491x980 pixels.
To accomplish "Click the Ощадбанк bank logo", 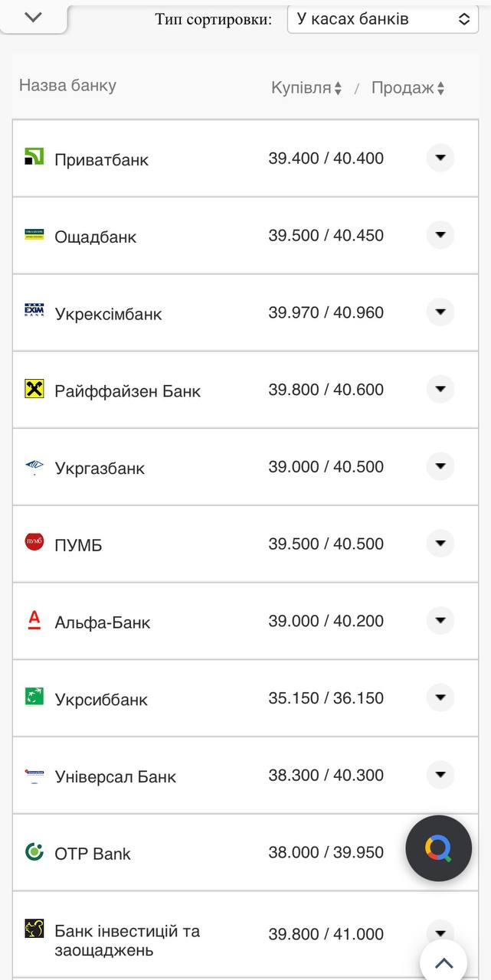I will point(34,235).
